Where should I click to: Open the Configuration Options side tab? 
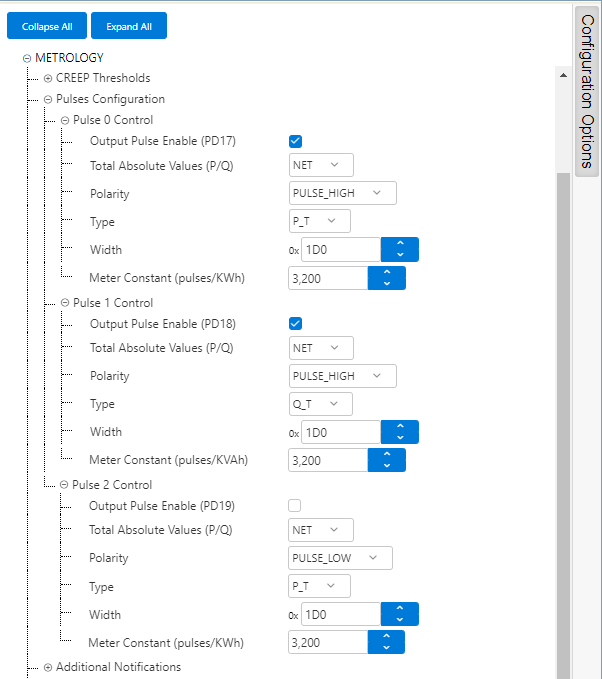(x=587, y=90)
